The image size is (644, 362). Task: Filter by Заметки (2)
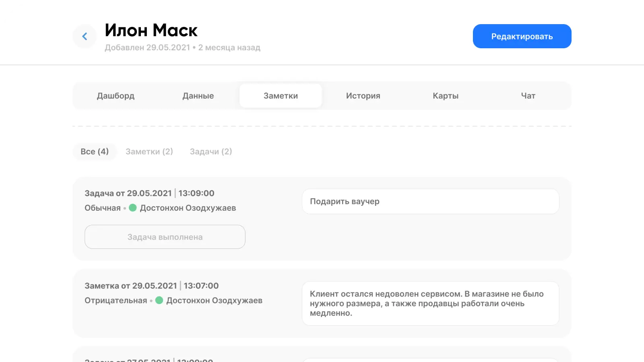(149, 152)
